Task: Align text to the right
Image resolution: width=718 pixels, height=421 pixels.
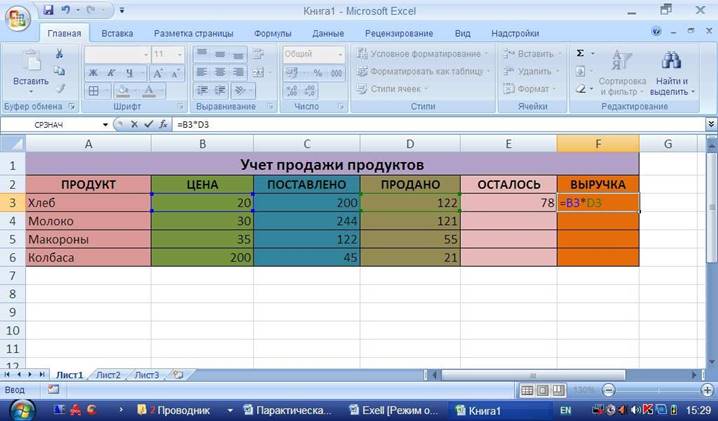Action: (x=238, y=72)
